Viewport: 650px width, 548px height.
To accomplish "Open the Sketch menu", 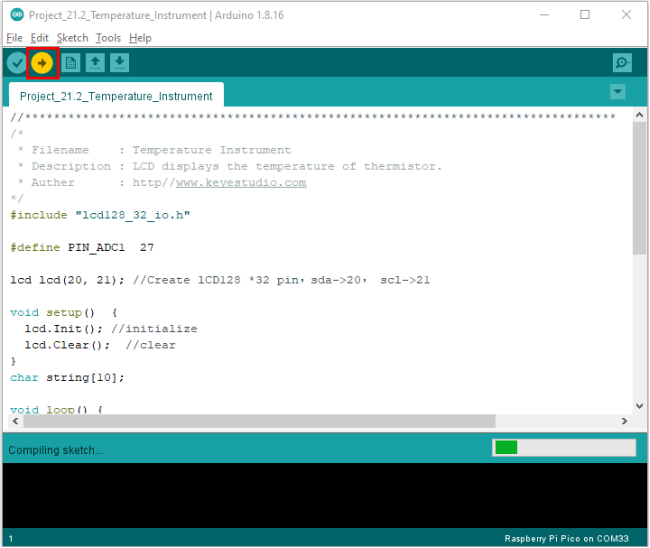I will [73, 38].
